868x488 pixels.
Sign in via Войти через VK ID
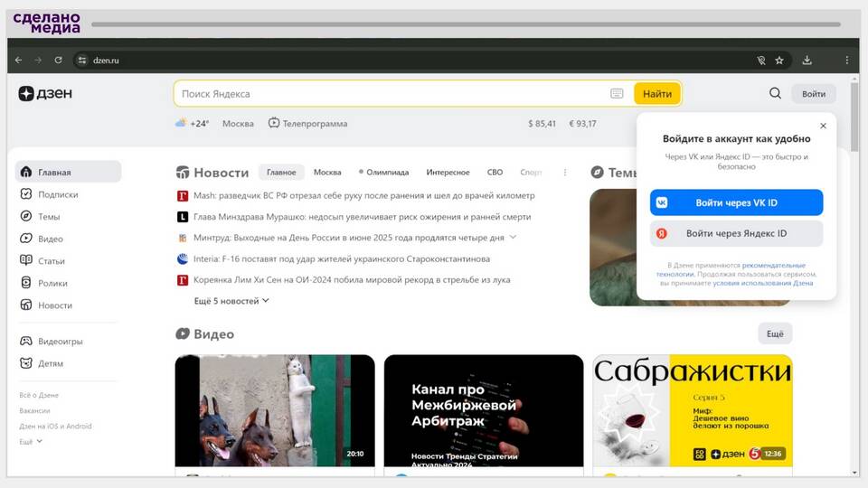(x=736, y=202)
